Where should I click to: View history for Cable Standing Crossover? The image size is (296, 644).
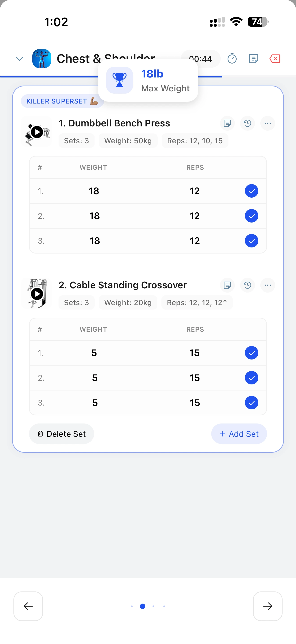(247, 285)
